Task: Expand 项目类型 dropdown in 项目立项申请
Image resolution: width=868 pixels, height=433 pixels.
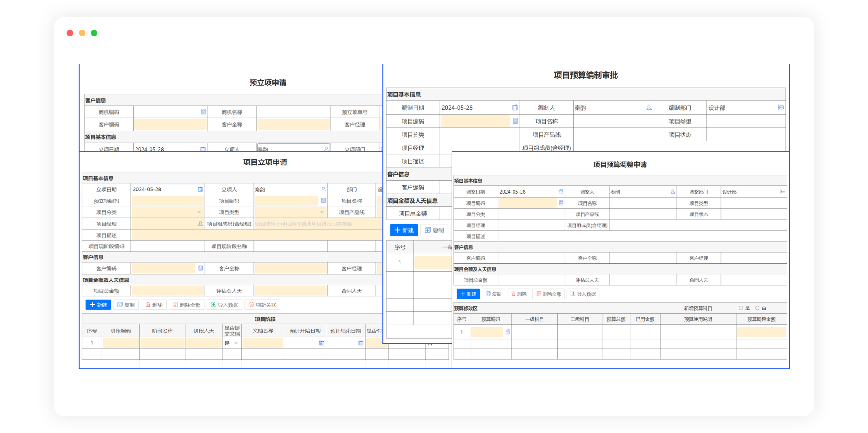Action: click(322, 212)
